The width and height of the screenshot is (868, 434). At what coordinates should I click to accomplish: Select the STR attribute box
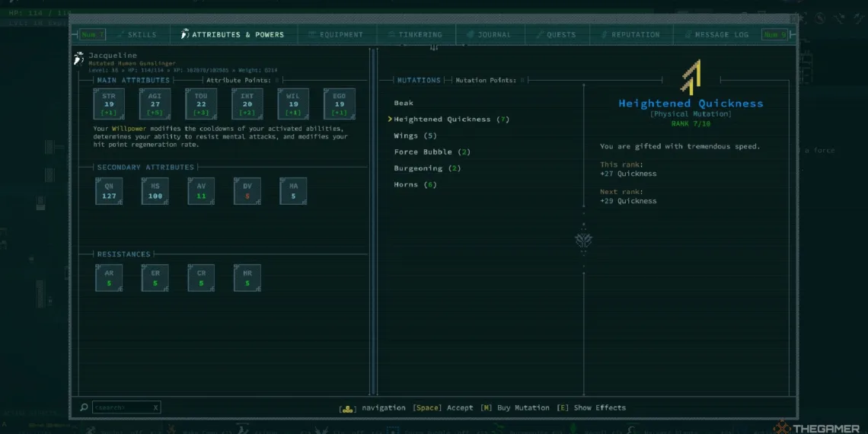(109, 104)
